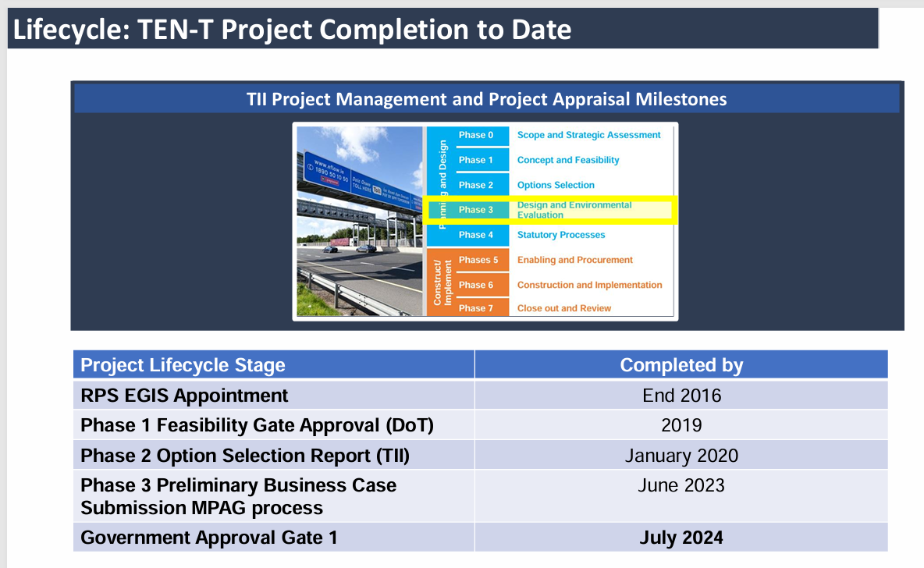Viewport: 924px width, 568px height.
Task: Click the 'Scope and Strategic Assessment' label
Action: point(588,135)
